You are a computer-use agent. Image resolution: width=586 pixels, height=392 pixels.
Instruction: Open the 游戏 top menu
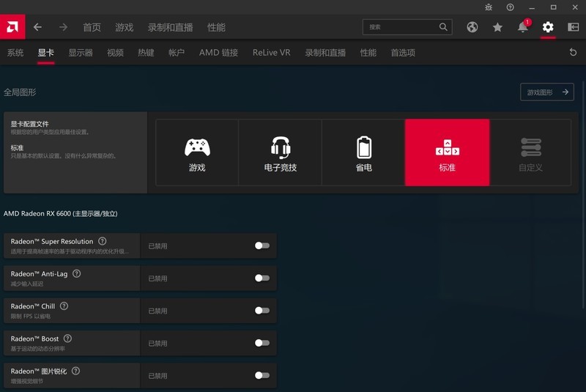pos(124,27)
